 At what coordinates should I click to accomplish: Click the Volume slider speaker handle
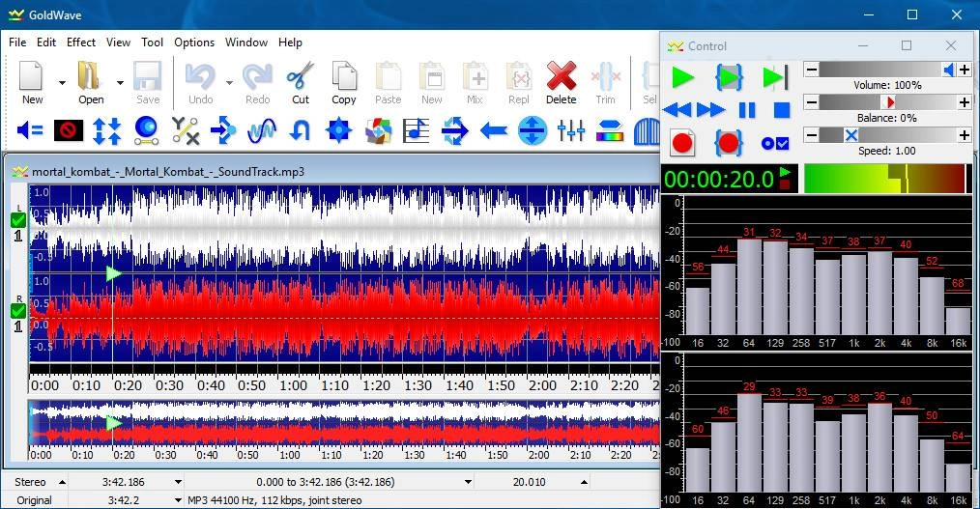[949, 70]
